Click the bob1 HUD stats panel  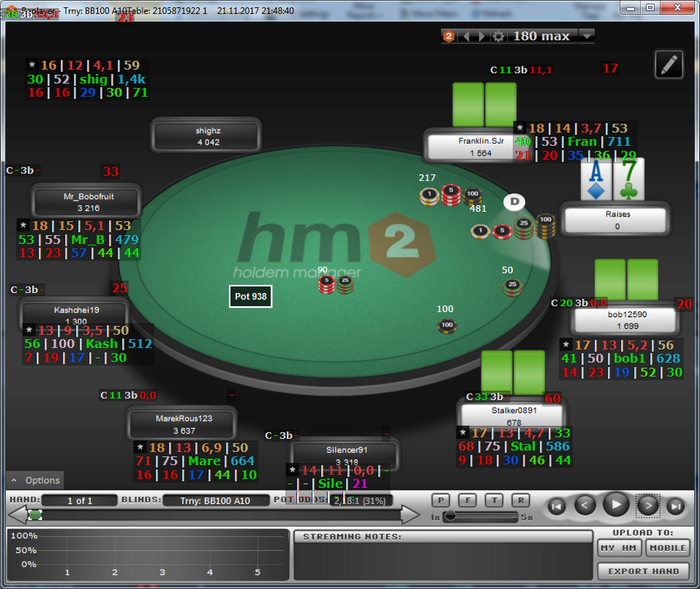coord(621,359)
